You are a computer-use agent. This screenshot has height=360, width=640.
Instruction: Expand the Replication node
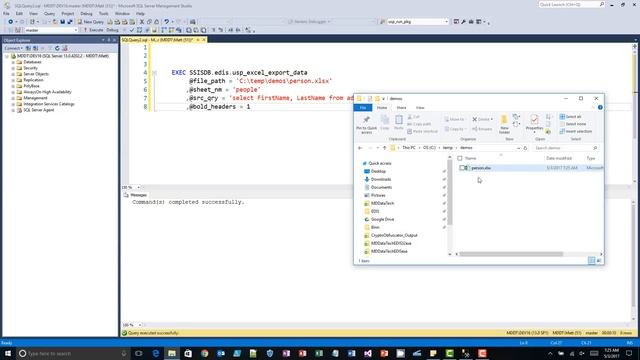click(13, 80)
